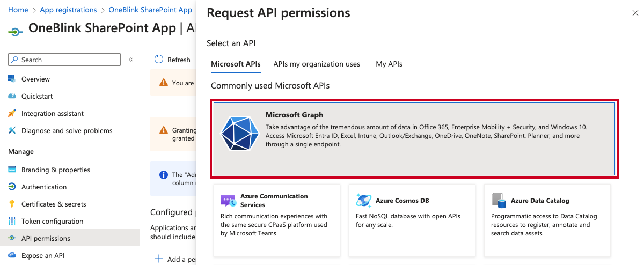The width and height of the screenshot is (644, 265).
Task: Click the Diagnose and solve problems wrench icon
Action: click(x=12, y=130)
